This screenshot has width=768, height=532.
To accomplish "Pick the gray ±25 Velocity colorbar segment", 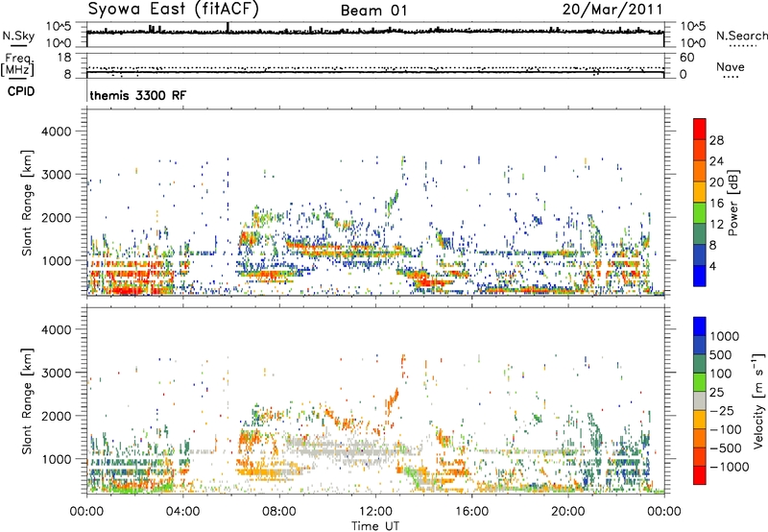I will tap(700, 401).
